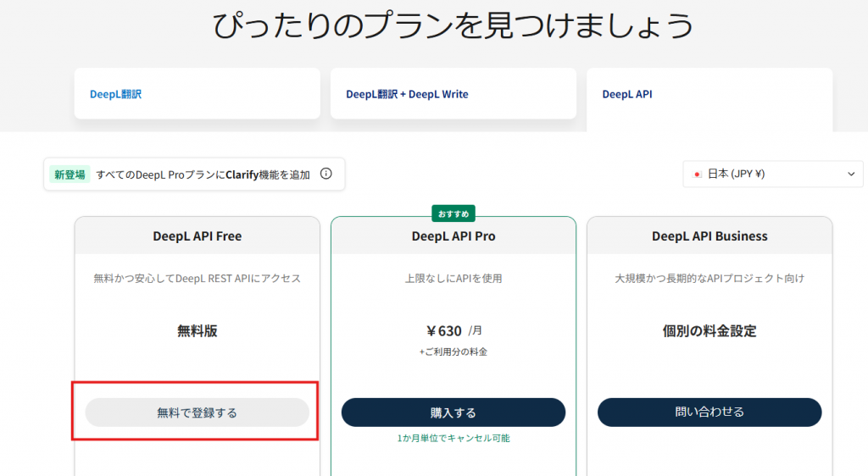The height and width of the screenshot is (476, 868).
Task: Click the おすすめ badge above DeepL API Pro
Action: 453,213
